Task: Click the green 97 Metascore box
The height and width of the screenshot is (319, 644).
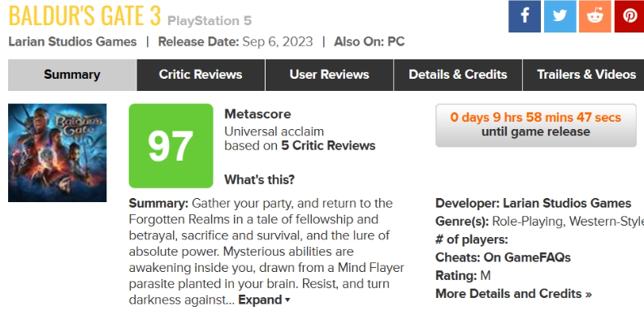Action: (171, 146)
